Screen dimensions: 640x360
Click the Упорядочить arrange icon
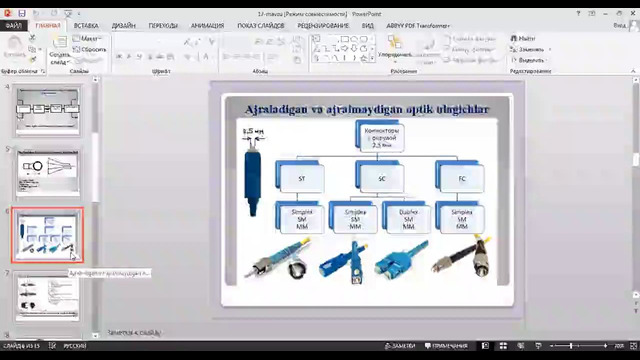394,42
